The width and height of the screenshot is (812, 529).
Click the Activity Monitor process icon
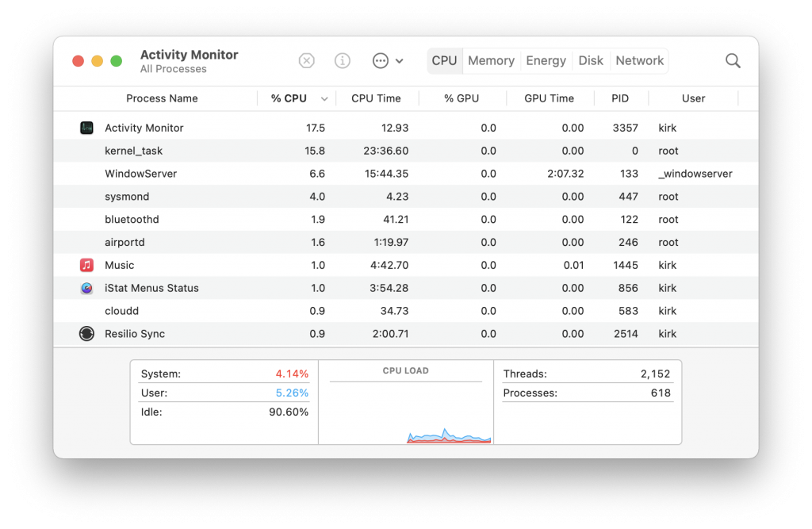tap(86, 127)
